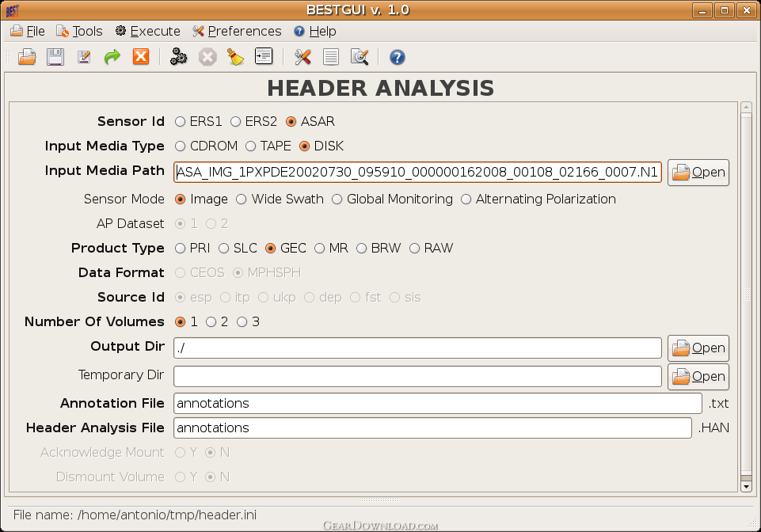Open the Execute menu

tap(147, 31)
